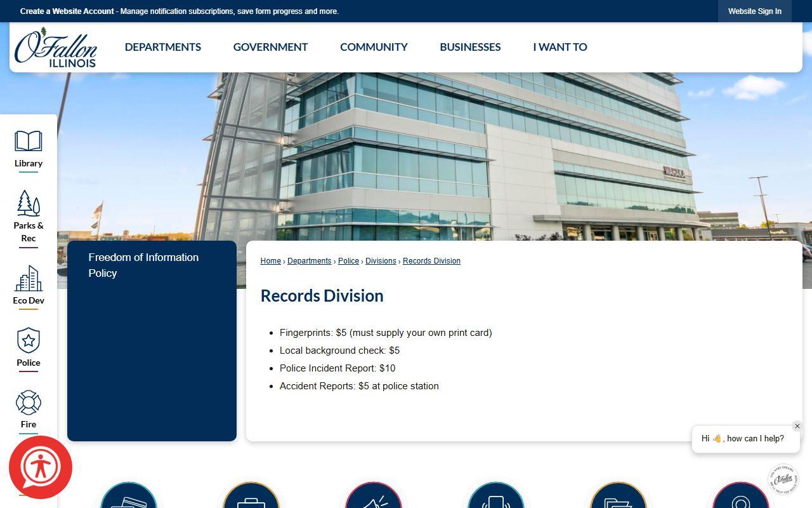812x508 pixels.
Task: Select the Eco Dev buildings icon
Action: pos(29,278)
